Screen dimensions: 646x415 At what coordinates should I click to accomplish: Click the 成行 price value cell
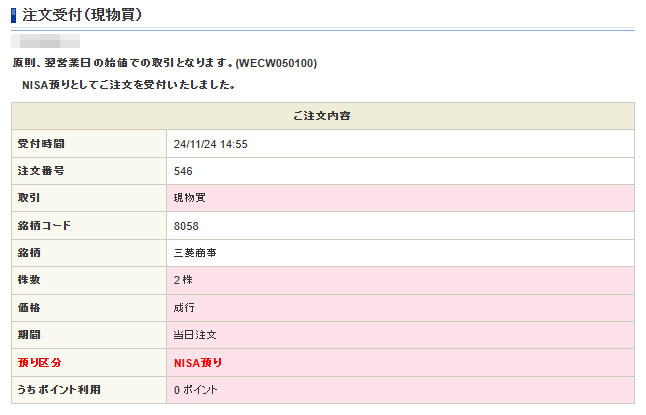184,308
